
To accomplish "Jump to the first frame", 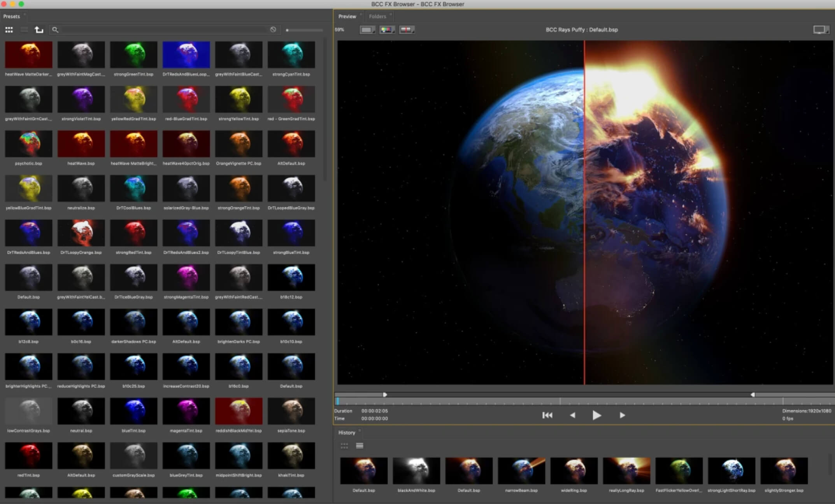I will point(547,415).
